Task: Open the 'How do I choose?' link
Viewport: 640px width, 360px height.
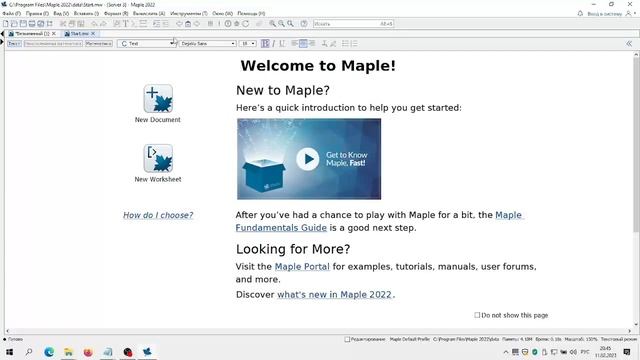Action: (158, 215)
